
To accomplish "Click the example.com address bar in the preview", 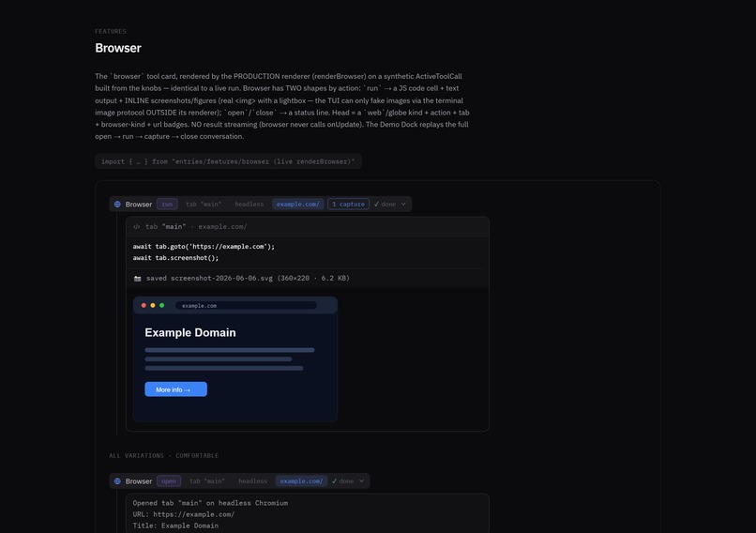I will click(246, 305).
